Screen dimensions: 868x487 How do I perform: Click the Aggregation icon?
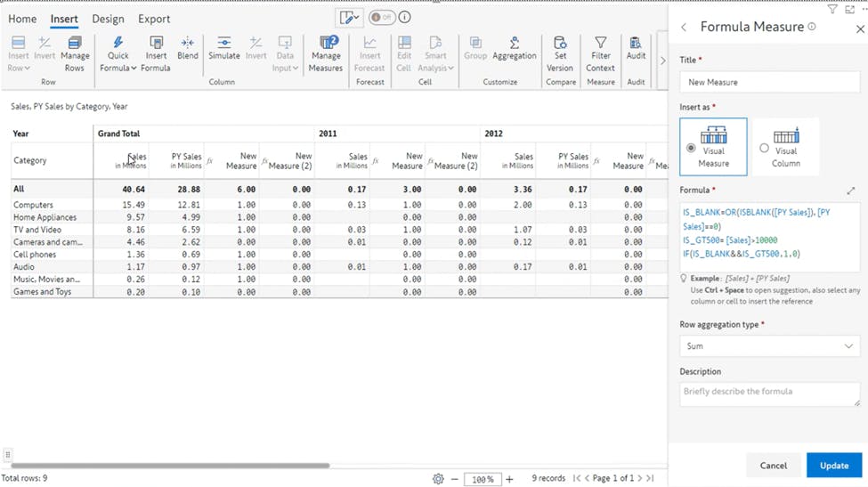515,45
